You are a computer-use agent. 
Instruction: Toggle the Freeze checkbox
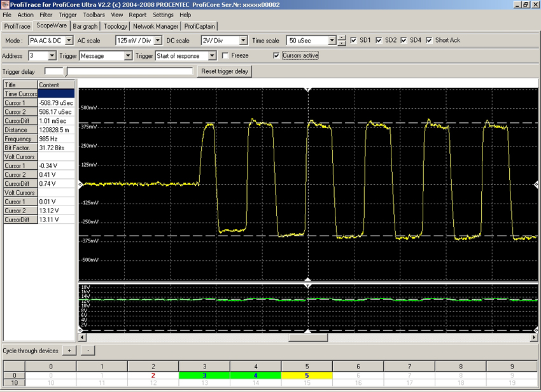click(x=225, y=56)
